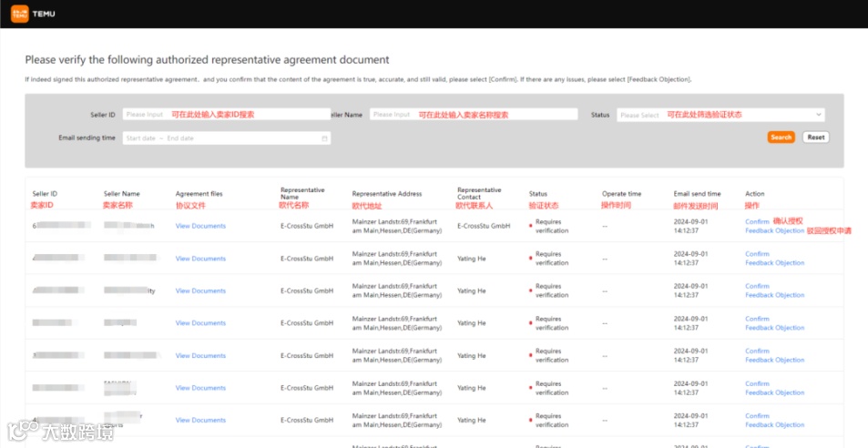Select the Representative Contact cell reading E-CrossStu GmbH
Screen dimensions: 868x448
click(484, 226)
